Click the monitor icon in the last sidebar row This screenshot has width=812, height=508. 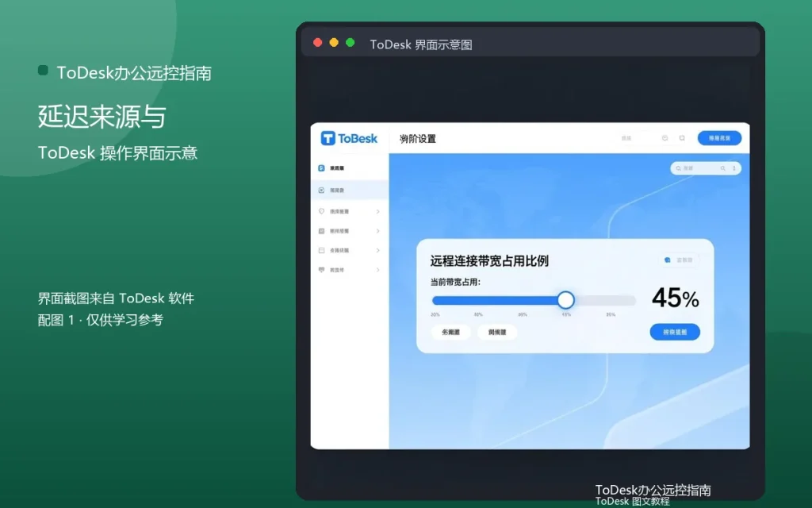(321, 270)
